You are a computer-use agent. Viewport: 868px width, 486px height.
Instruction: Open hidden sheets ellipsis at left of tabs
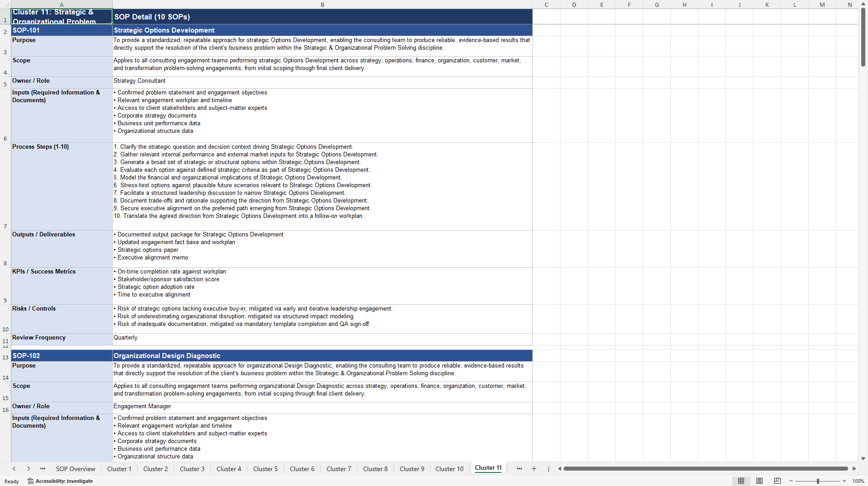43,469
